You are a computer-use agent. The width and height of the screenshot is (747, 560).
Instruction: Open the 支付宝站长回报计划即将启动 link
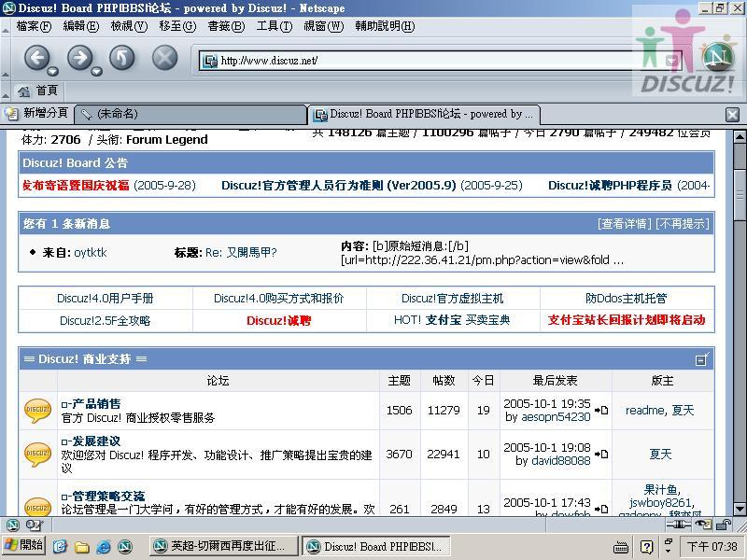627,320
